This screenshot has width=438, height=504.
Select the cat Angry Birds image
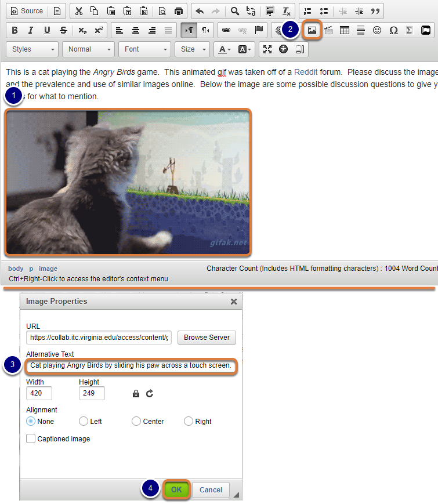128,182
